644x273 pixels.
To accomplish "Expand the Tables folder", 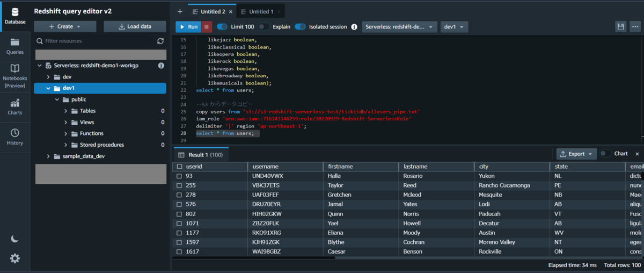I will click(65, 111).
